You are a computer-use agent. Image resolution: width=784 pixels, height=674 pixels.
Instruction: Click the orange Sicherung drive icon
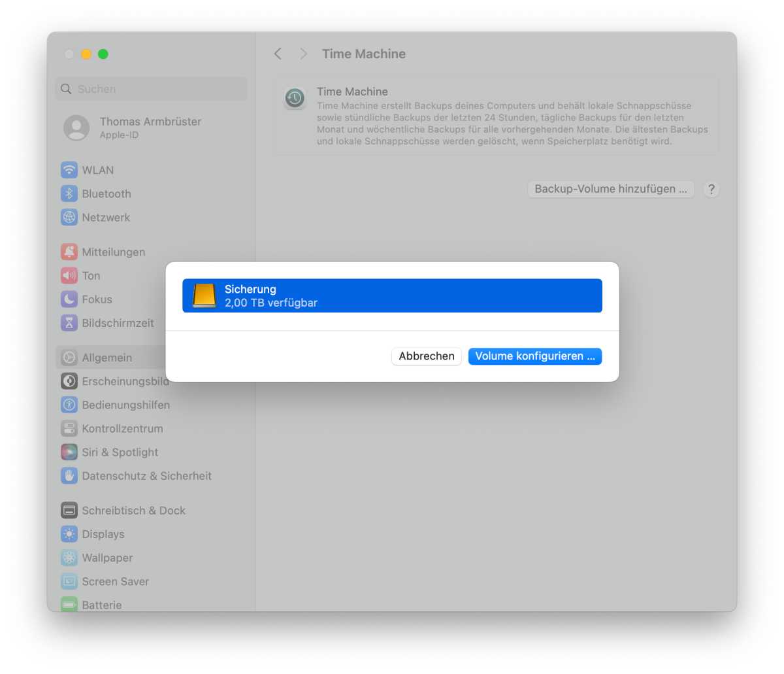pyautogui.click(x=204, y=295)
